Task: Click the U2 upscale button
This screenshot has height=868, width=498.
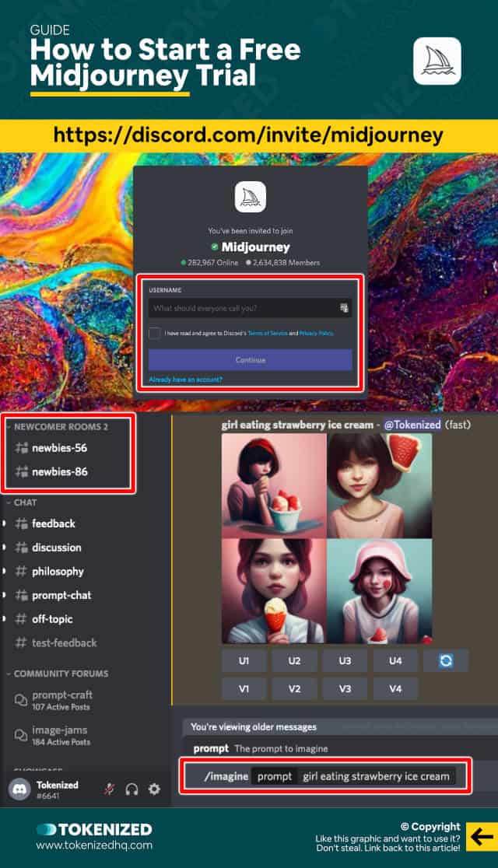Action: coord(295,660)
